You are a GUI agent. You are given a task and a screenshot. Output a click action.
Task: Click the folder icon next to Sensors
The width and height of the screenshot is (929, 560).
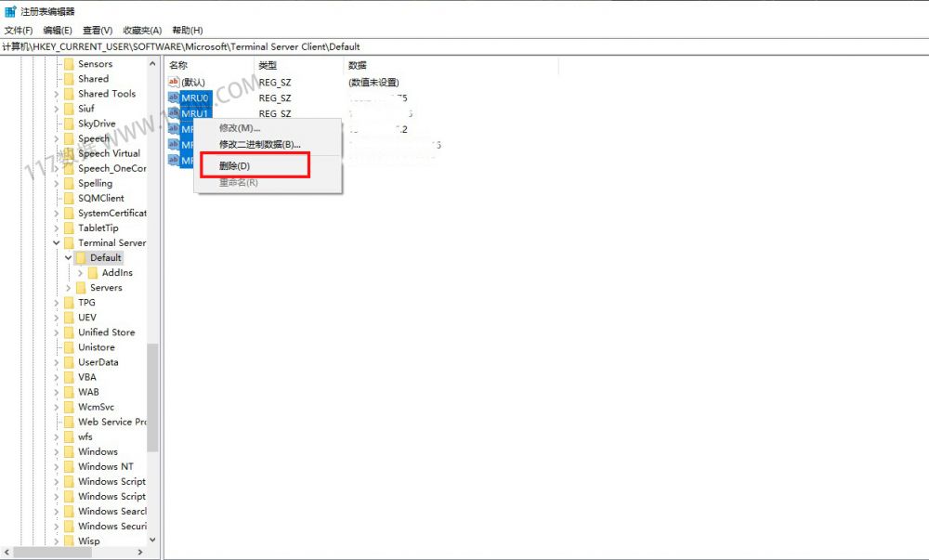coord(69,64)
